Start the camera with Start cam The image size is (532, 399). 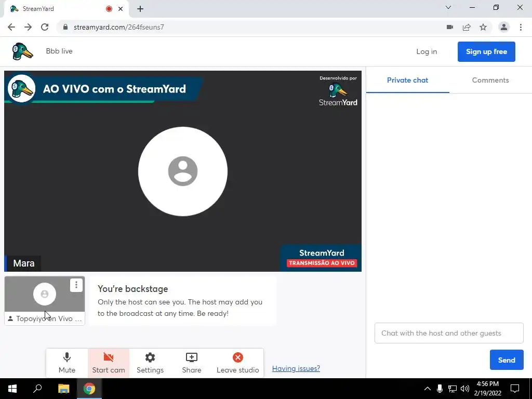(x=109, y=363)
